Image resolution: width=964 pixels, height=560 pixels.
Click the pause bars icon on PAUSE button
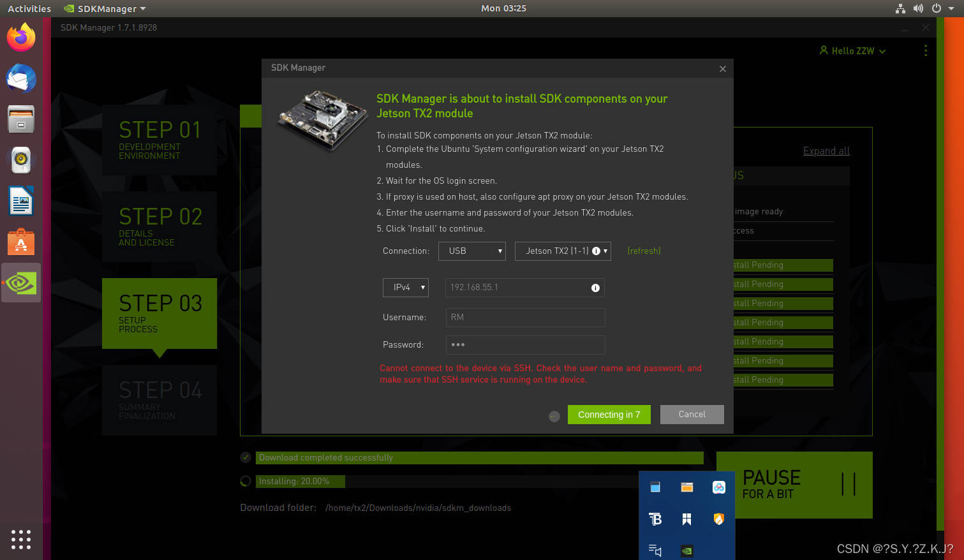(x=849, y=484)
